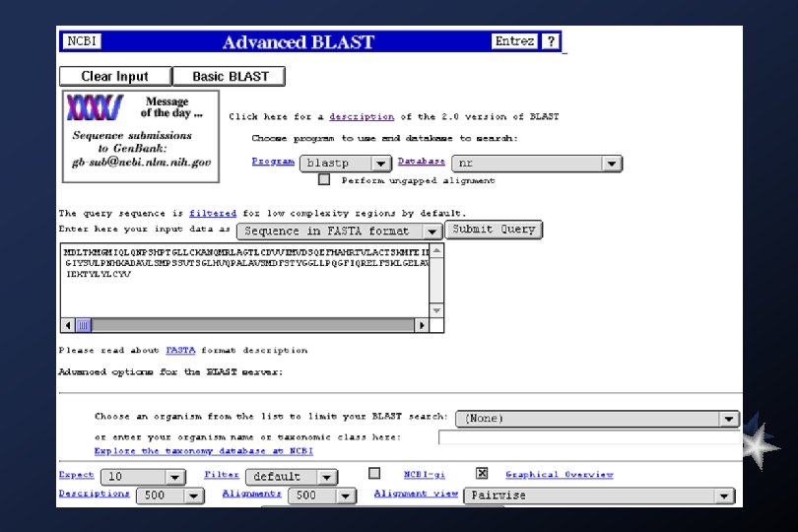Open the Alignments help link

(x=251, y=494)
